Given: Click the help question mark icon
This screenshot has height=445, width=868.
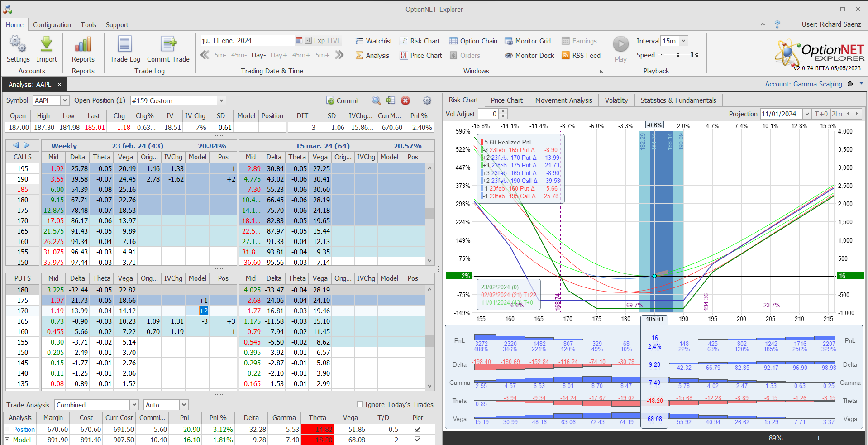Looking at the screenshot, I should [777, 24].
